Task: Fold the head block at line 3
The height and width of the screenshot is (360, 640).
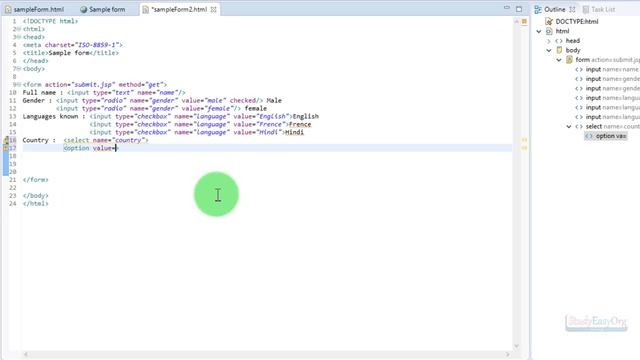Action: click(x=19, y=37)
